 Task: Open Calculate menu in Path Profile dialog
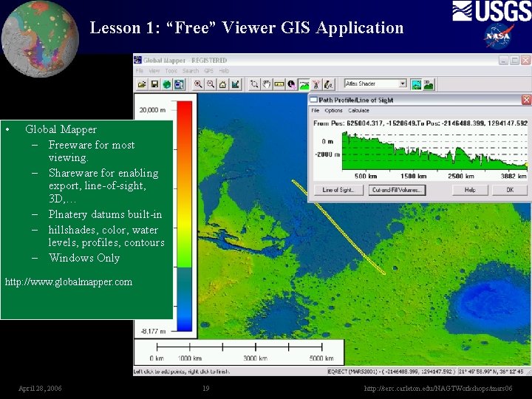point(358,110)
